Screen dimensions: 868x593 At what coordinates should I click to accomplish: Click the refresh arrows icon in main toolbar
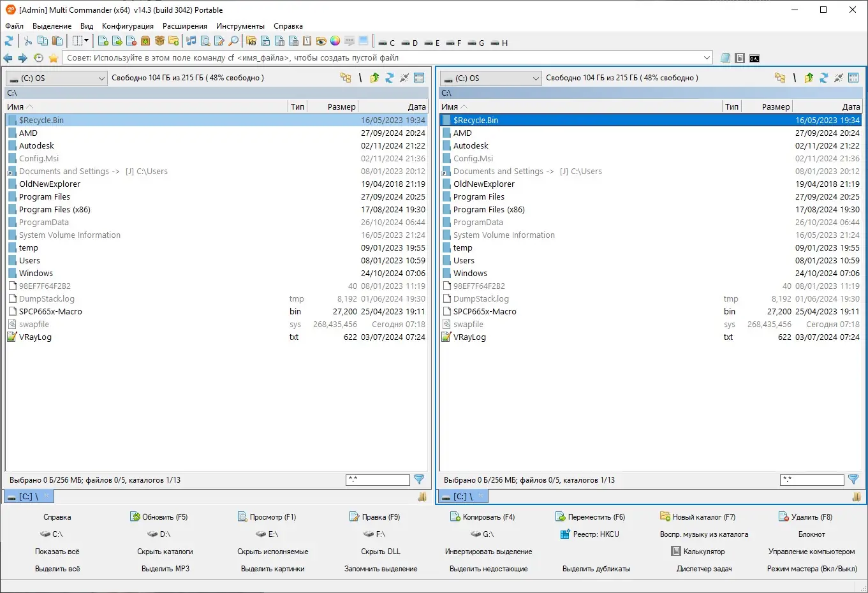(9, 41)
